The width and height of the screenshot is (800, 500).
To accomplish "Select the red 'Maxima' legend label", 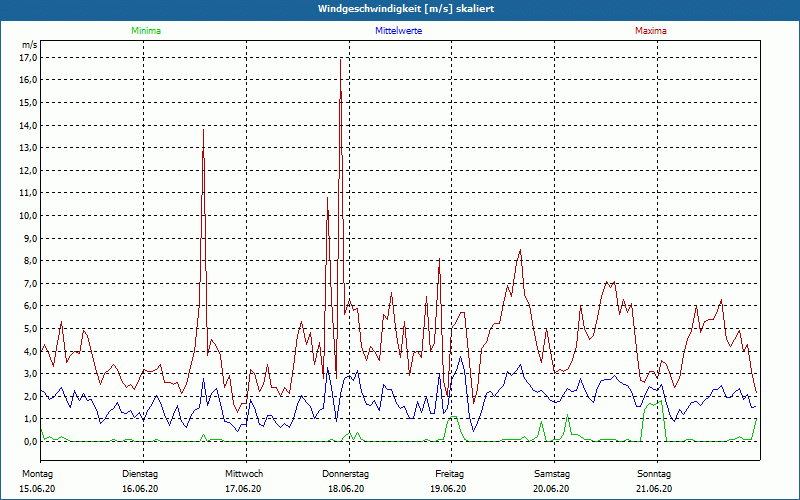I will coord(651,31).
